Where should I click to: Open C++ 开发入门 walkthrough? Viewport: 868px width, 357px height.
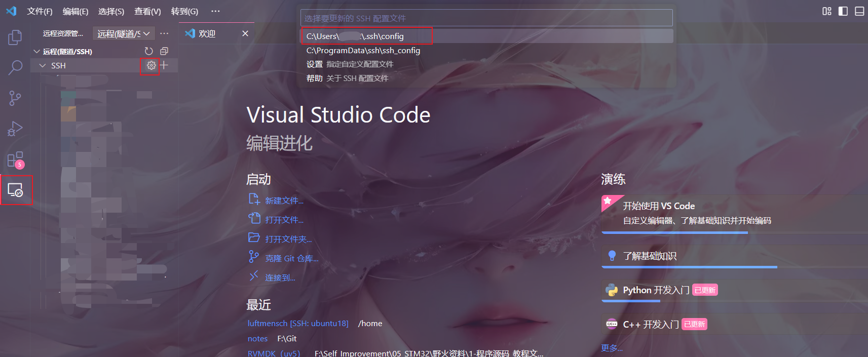pos(735,325)
